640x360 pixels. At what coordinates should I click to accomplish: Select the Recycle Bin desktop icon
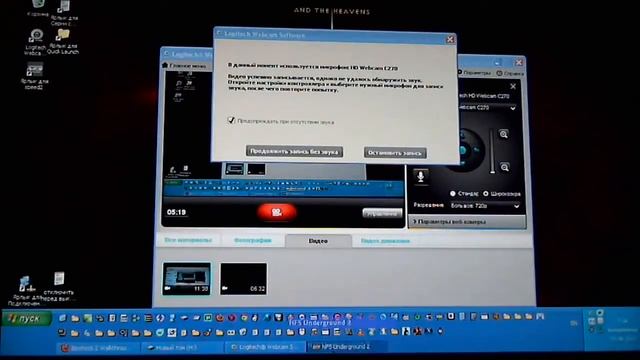click(38, 7)
